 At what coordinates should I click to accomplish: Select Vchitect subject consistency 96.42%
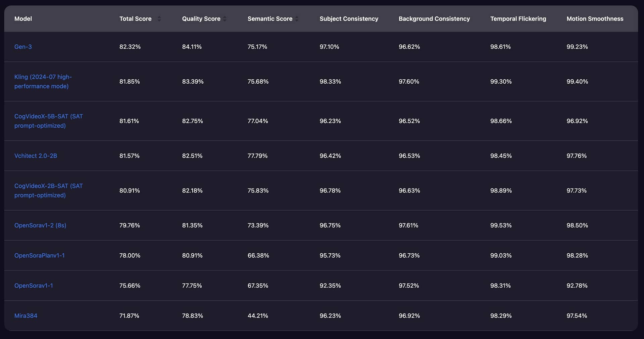[330, 156]
